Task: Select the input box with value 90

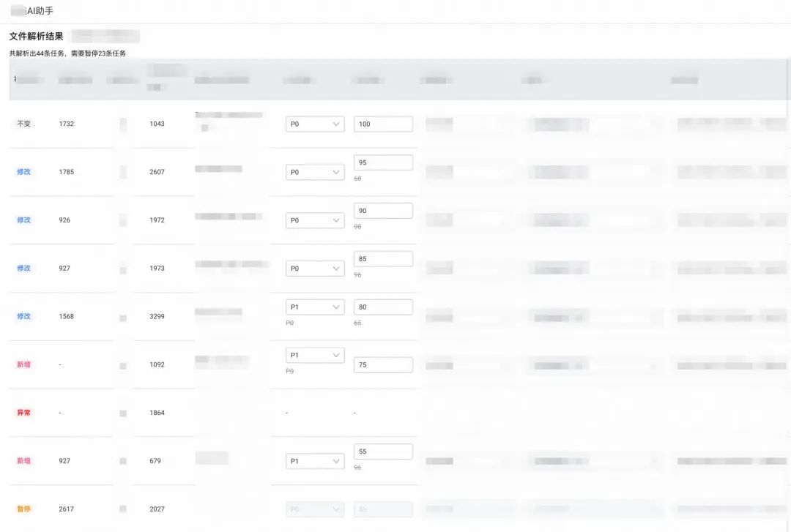Action: pos(383,211)
